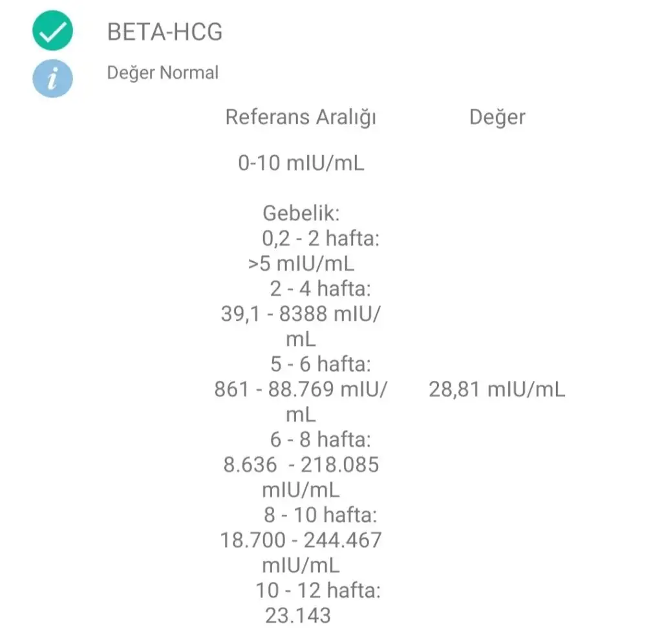Select the 2 - 4 hafta row
The height and width of the screenshot is (644, 662).
[321, 289]
